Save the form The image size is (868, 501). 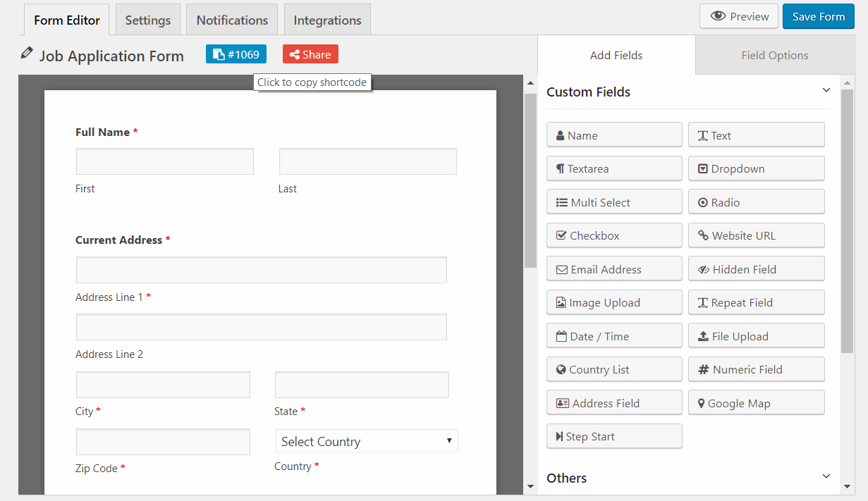point(818,16)
